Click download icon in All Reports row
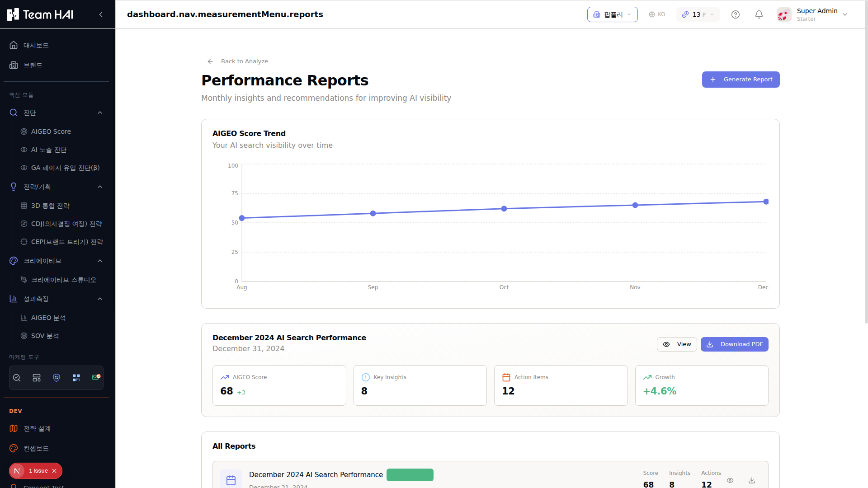The image size is (868, 488). click(x=752, y=480)
